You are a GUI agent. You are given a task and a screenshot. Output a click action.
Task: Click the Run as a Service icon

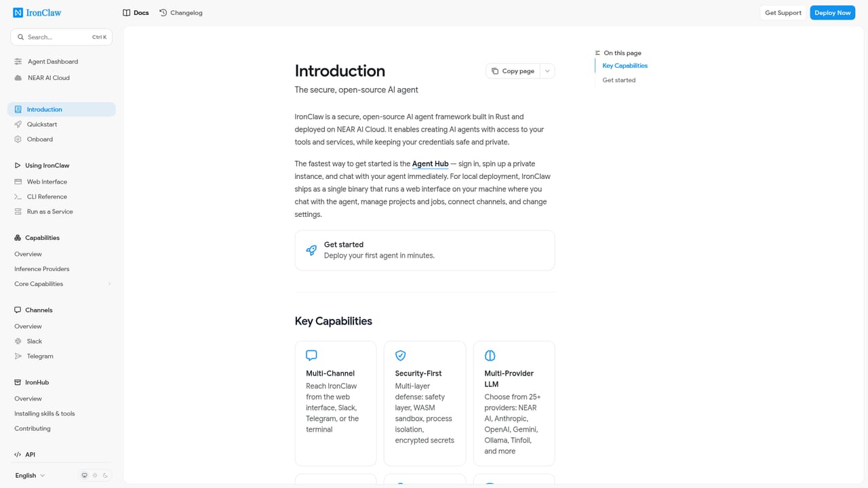(18, 211)
